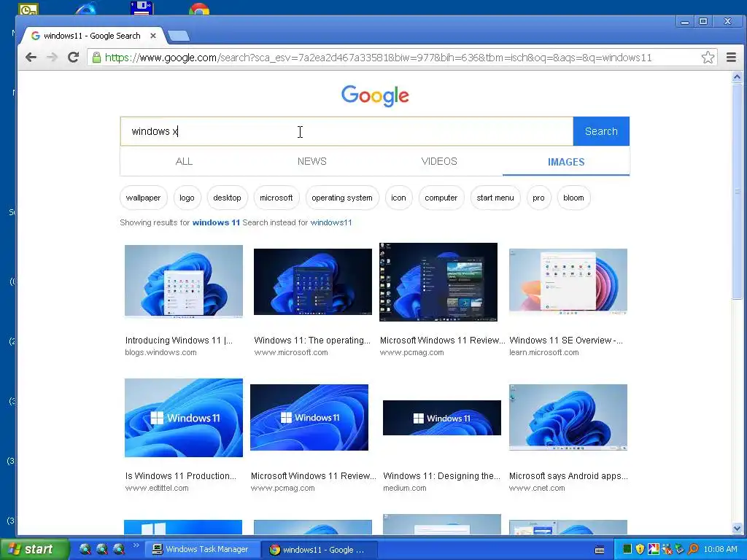Viewport: 747px width, 560px height.
Task: Filter by icon chip
Action: coord(399,198)
